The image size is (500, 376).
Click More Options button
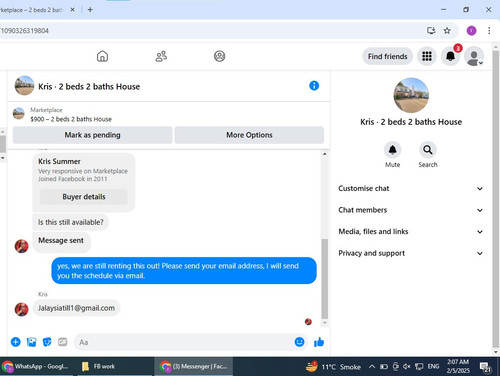[x=249, y=135]
